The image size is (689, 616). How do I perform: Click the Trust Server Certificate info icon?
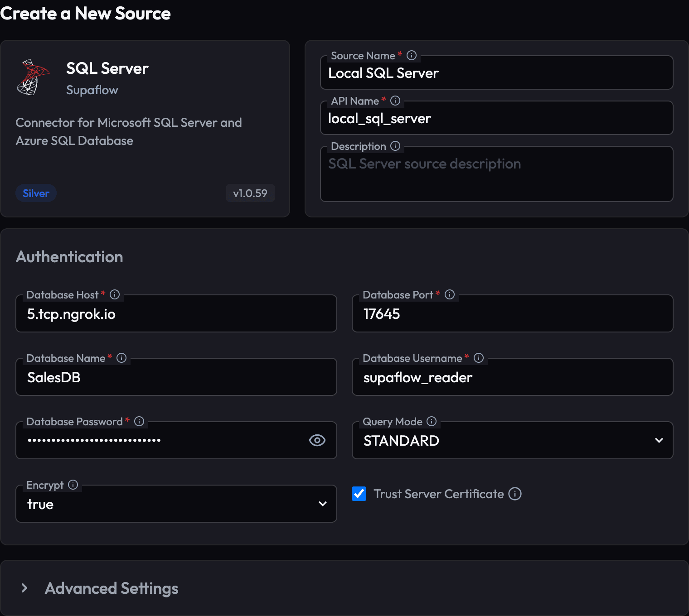(x=515, y=494)
